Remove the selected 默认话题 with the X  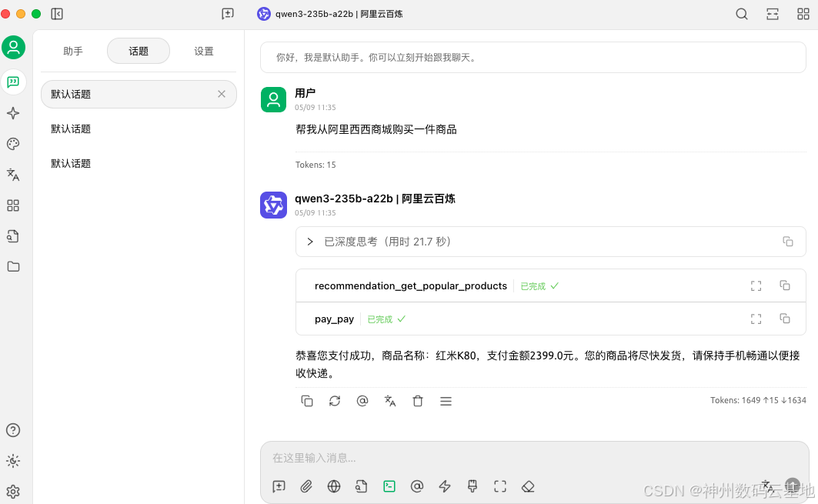pyautogui.click(x=222, y=94)
